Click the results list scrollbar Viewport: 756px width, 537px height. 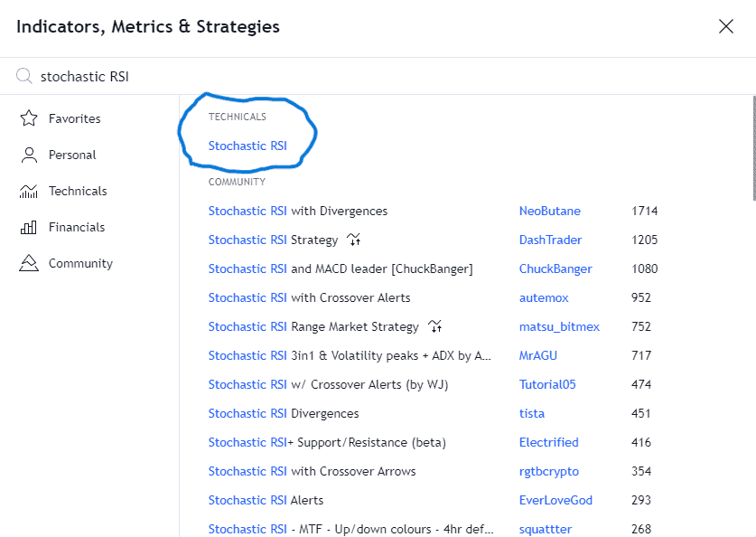click(x=753, y=148)
